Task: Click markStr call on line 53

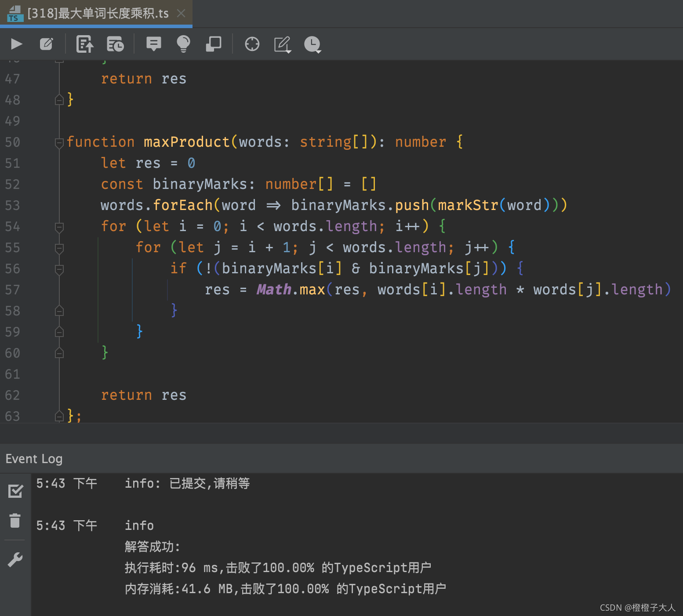Action: point(468,205)
